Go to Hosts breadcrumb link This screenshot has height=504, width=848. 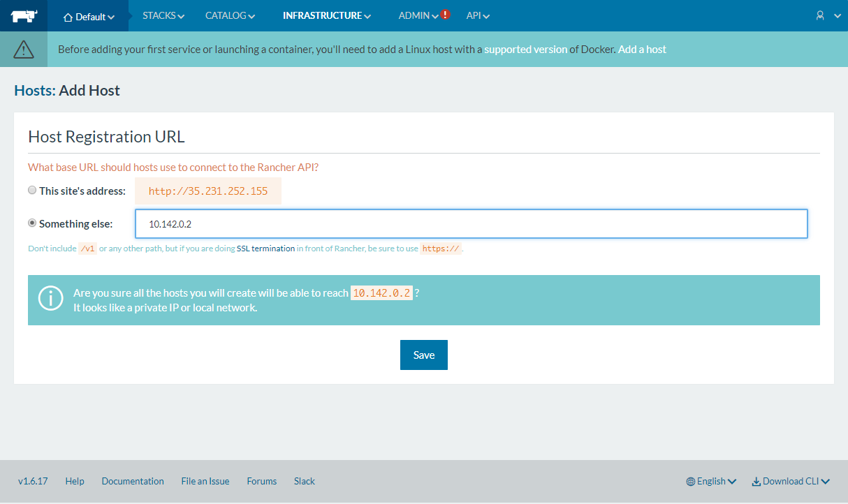34,91
